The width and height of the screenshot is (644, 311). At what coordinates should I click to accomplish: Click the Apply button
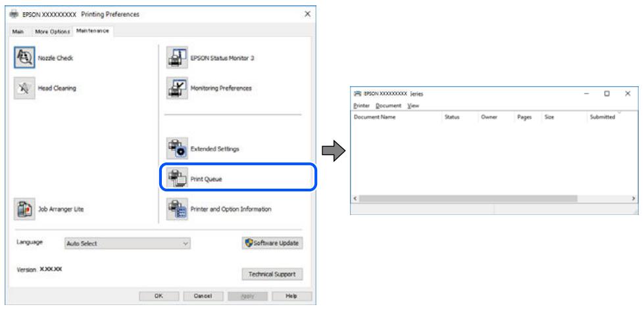pos(247,296)
